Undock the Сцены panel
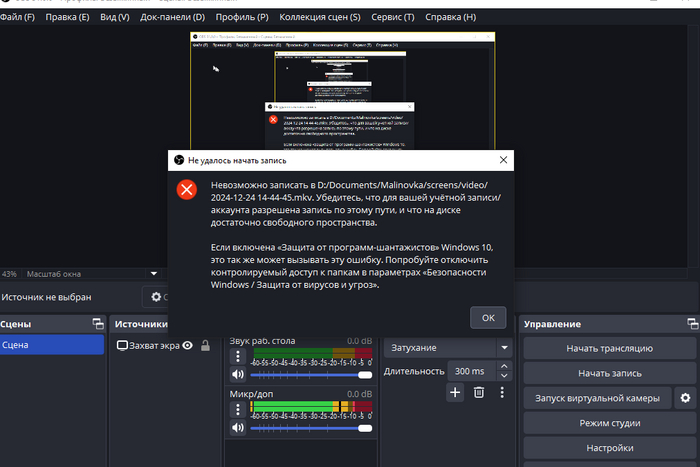This screenshot has height=467, width=700. (97, 324)
